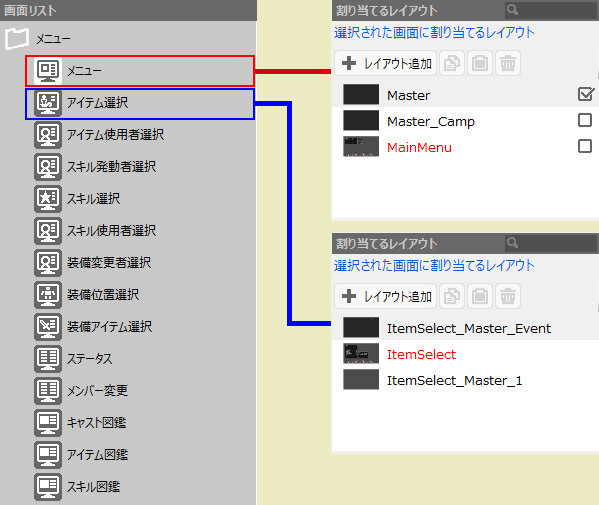Screen dimensions: 599x505
Task: Select the ItemSelect_Master_Event layout name
Action: pos(469,329)
